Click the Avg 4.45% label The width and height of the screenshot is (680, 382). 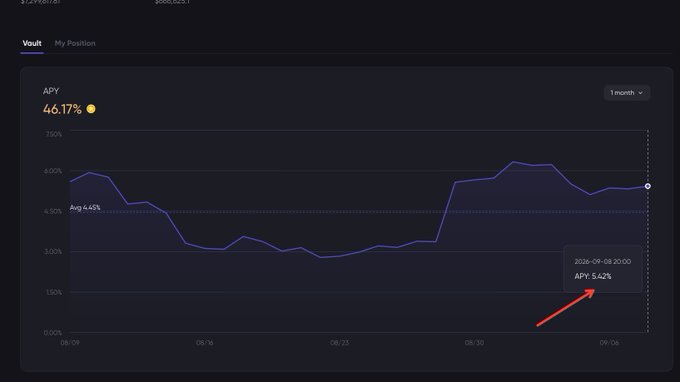[x=85, y=208]
